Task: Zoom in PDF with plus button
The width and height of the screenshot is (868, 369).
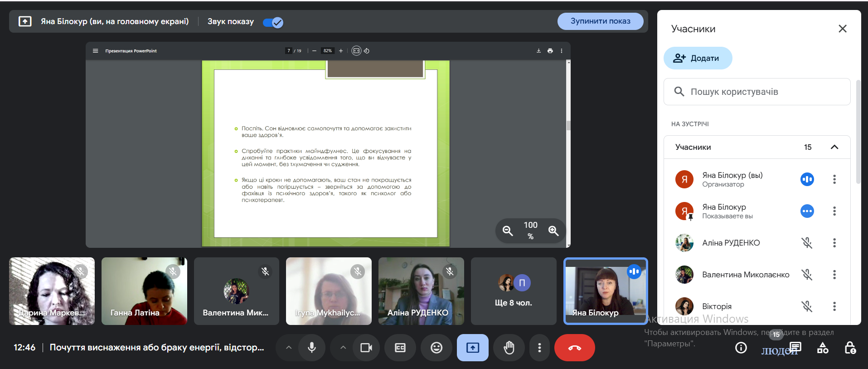Action: point(341,51)
